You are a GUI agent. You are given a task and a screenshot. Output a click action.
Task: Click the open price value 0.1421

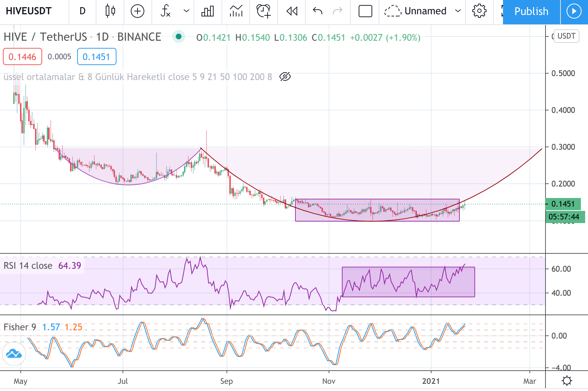tap(217, 38)
